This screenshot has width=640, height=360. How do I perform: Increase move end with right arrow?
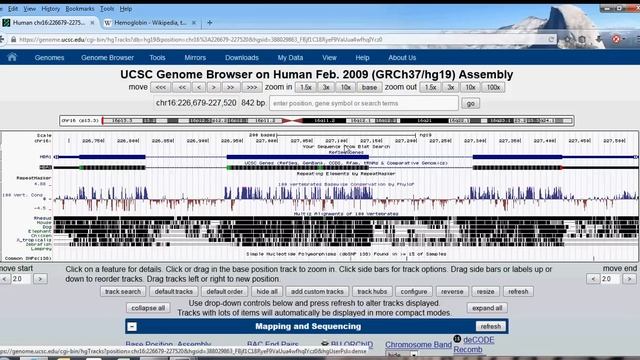pyautogui.click(x=629, y=279)
